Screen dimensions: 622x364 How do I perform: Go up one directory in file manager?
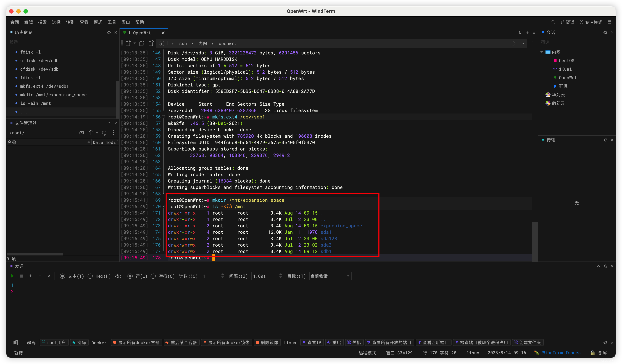pyautogui.click(x=91, y=133)
